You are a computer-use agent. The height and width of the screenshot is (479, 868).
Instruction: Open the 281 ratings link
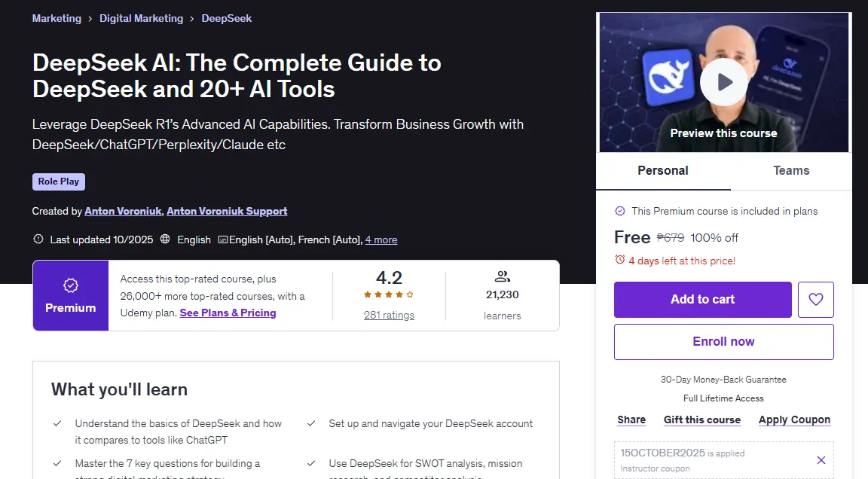click(389, 316)
